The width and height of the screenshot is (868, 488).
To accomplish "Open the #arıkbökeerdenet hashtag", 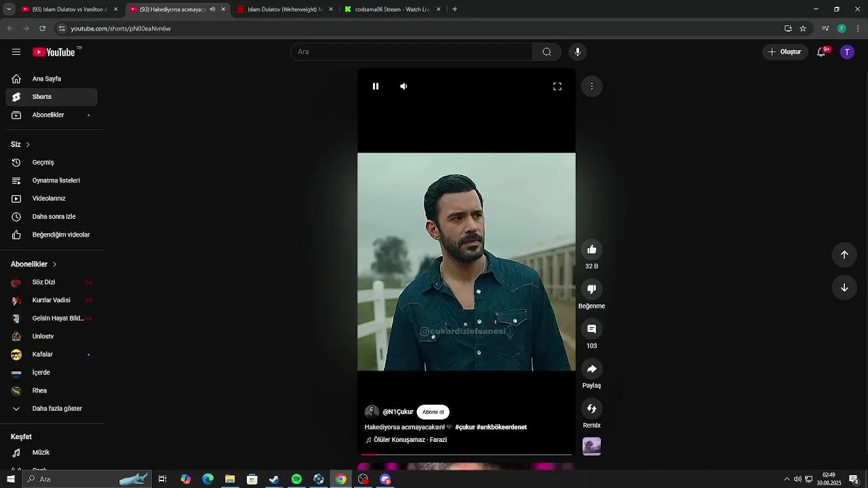I will point(502,427).
